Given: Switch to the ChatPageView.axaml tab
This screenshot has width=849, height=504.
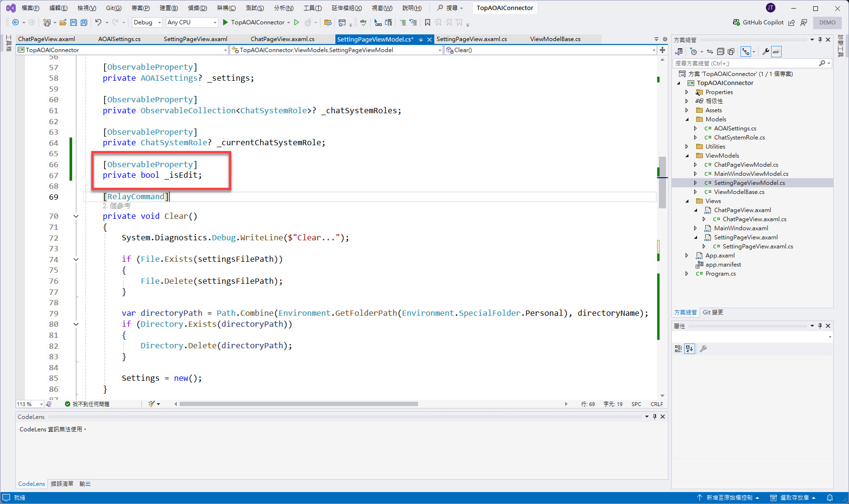Looking at the screenshot, I should coord(46,39).
